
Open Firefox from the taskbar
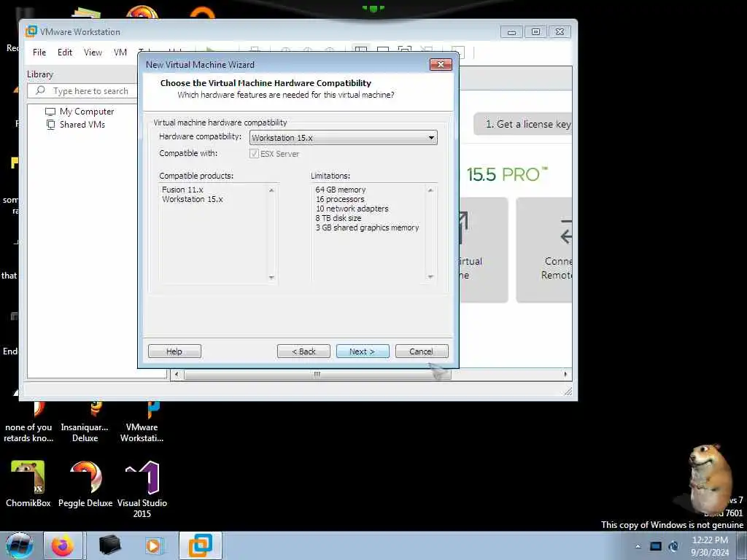(63, 545)
